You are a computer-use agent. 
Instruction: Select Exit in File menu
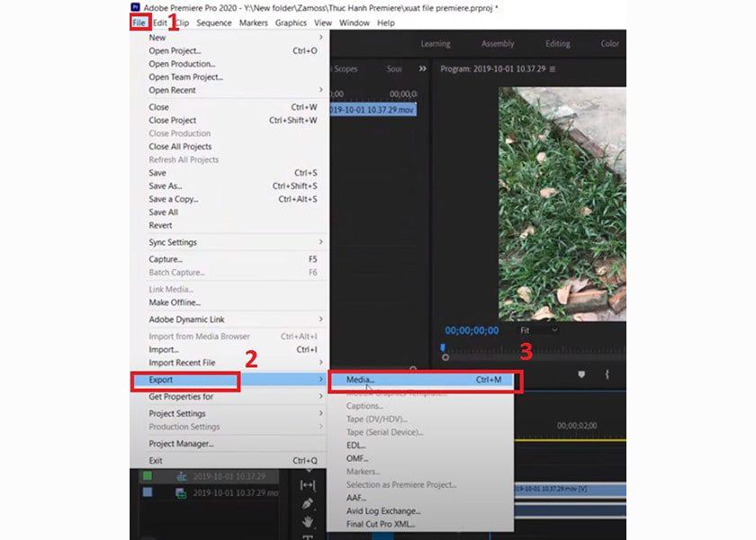[229, 461]
